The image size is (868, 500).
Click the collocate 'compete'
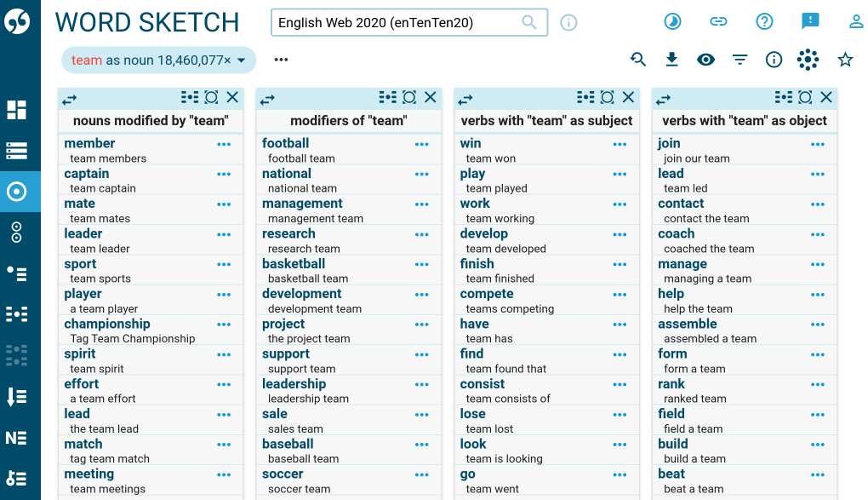pyautogui.click(x=487, y=294)
